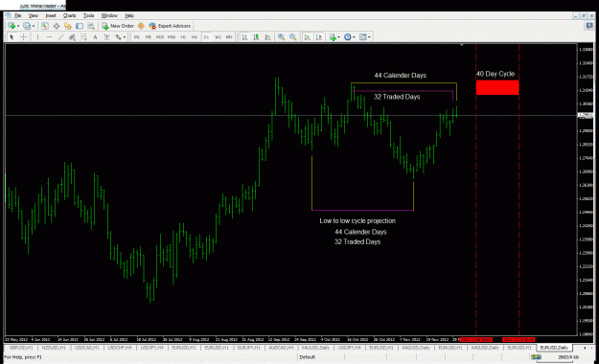Choose the text label tool
Screen dimensions: 599x364
tap(106, 37)
